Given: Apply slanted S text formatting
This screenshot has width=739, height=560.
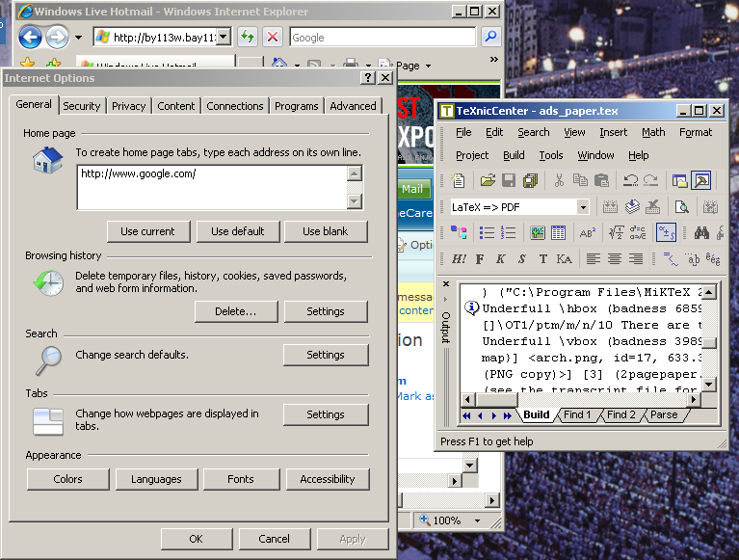Looking at the screenshot, I should [x=521, y=258].
